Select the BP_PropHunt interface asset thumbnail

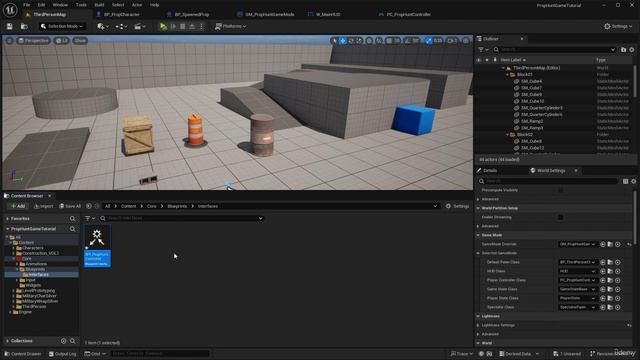pyautogui.click(x=97, y=246)
